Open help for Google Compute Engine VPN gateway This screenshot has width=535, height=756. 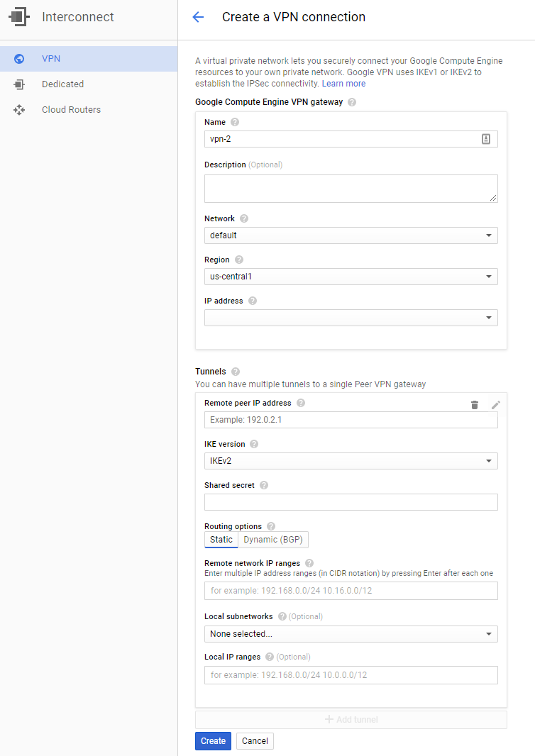click(x=352, y=102)
